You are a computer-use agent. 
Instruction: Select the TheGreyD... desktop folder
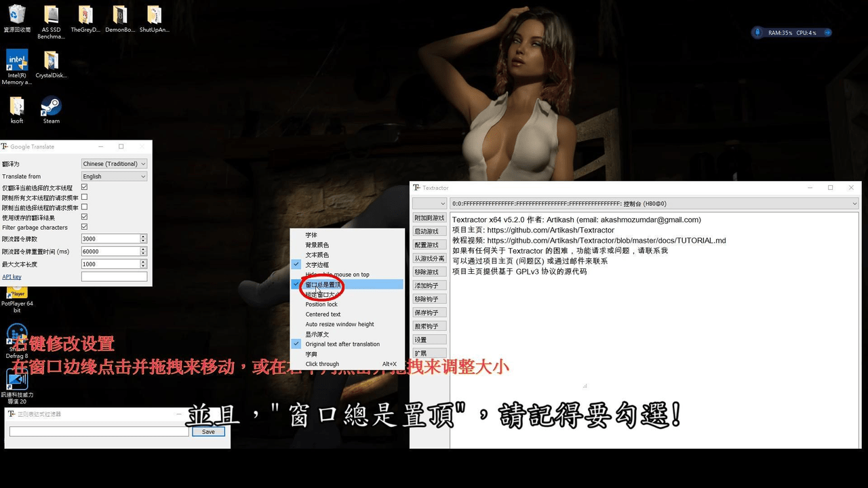(x=85, y=19)
